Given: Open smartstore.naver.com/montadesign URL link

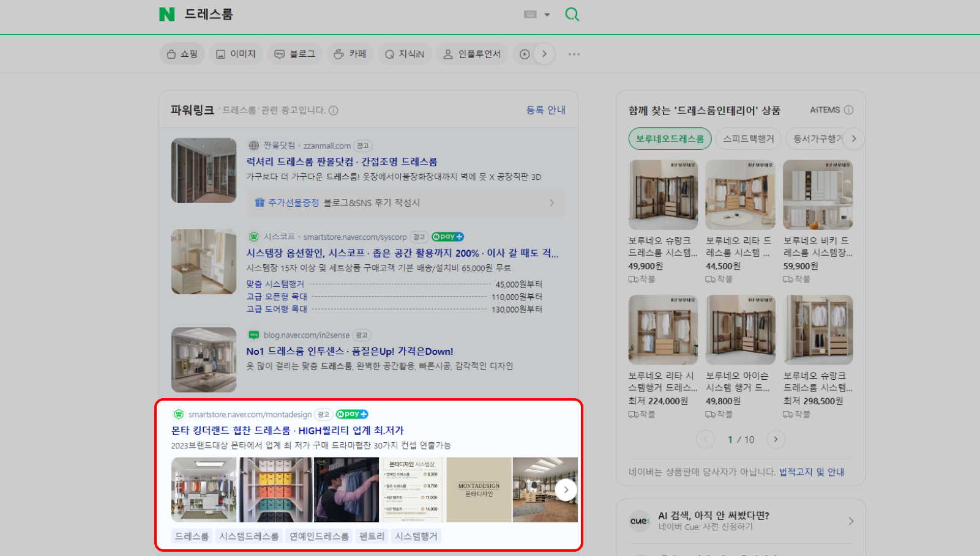Looking at the screenshot, I should 250,415.
